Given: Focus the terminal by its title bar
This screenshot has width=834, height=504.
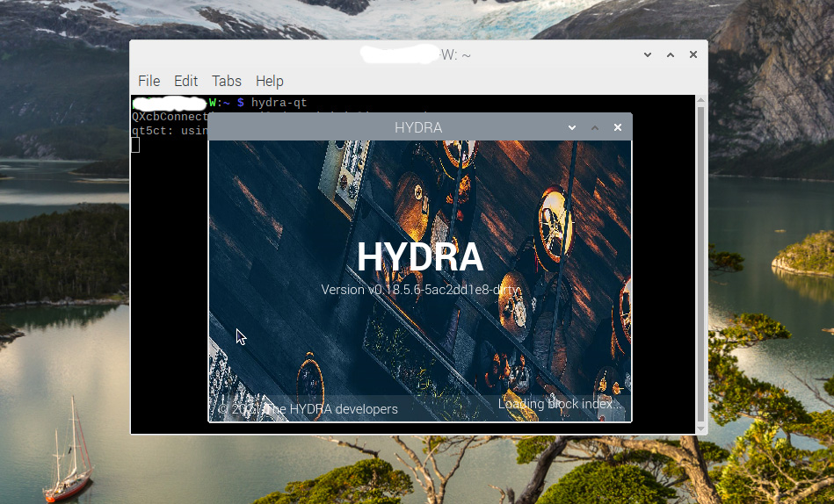Looking at the screenshot, I should (527, 54).
